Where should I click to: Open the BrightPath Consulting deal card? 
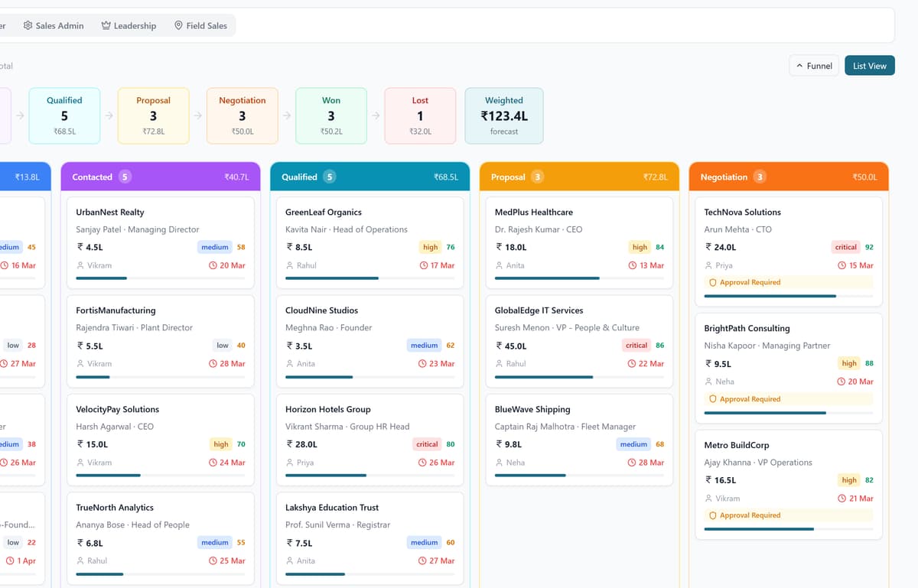789,368
